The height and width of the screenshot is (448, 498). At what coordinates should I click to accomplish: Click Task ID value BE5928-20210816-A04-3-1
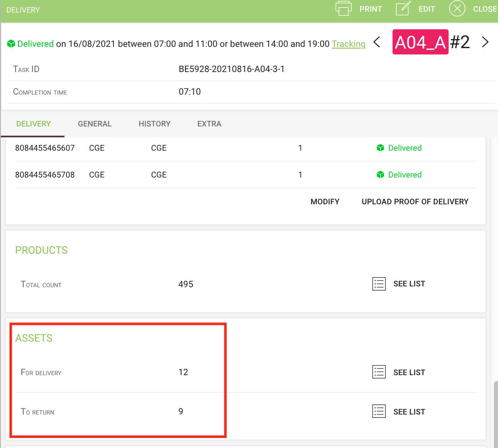tap(231, 69)
